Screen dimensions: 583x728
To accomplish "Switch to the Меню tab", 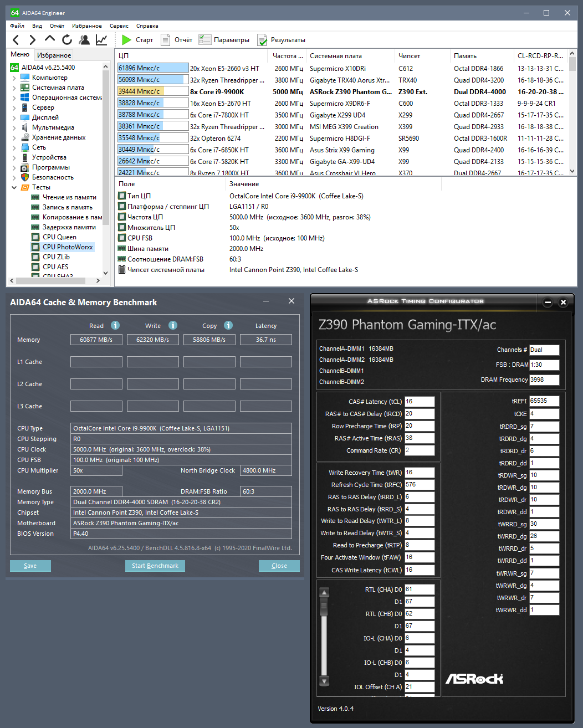I will (20, 54).
